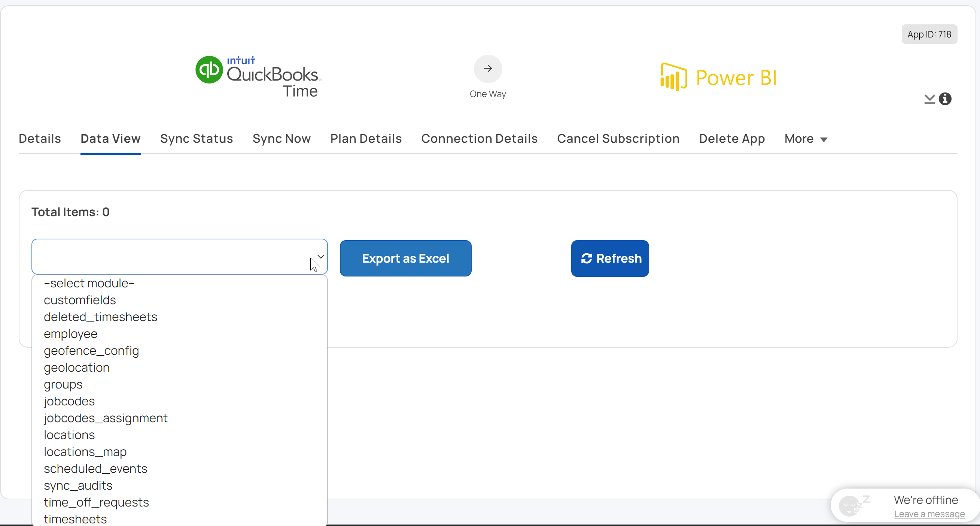Select the Data View tab

111,139
